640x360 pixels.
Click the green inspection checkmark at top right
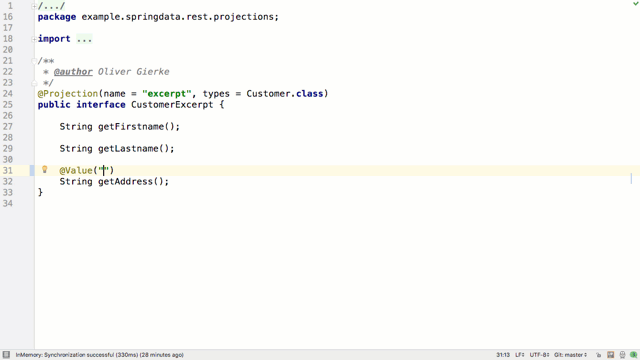(x=636, y=3)
